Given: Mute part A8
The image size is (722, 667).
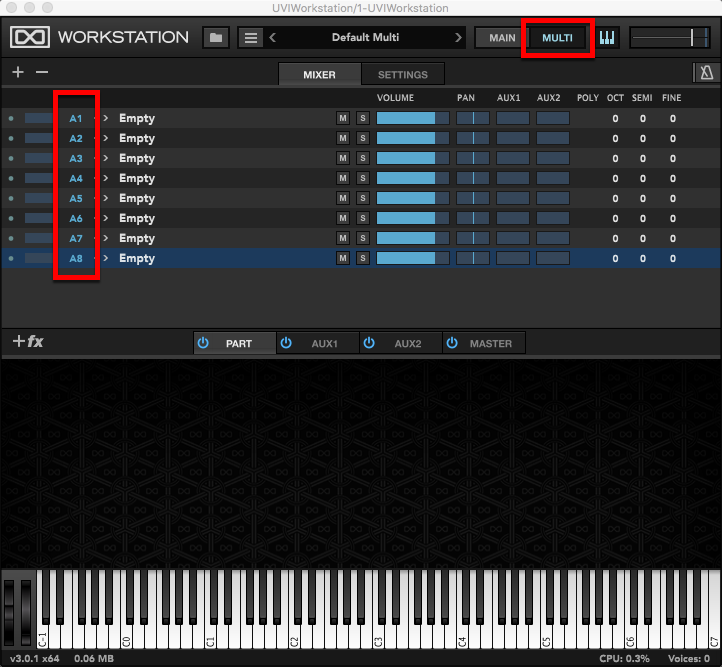Looking at the screenshot, I should click(343, 258).
